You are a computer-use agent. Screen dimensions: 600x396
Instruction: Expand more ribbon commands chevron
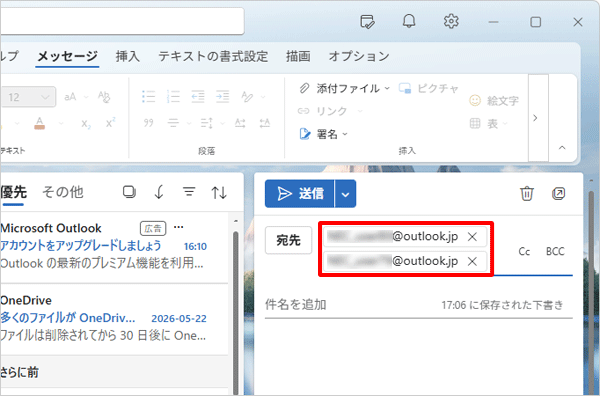click(x=535, y=118)
